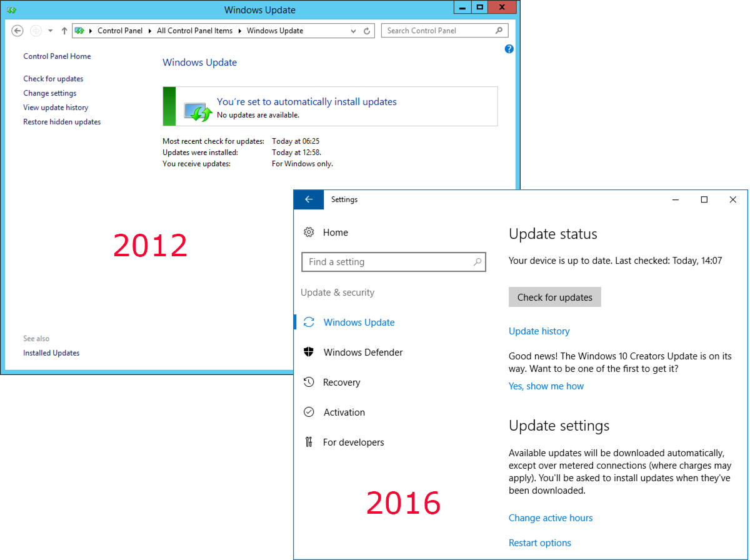The height and width of the screenshot is (560, 750).
Task: Expand the breadcrumb arrow before Control Panel
Action: [x=91, y=31]
